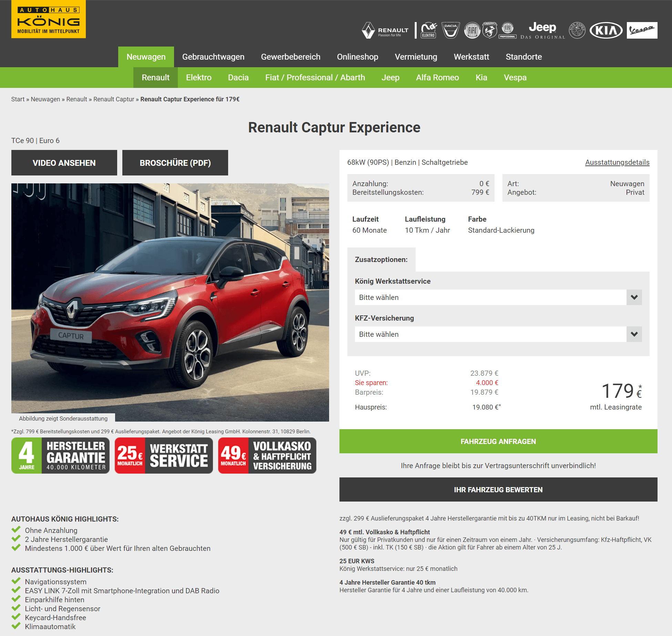Image resolution: width=672 pixels, height=636 pixels.
Task: Open the Dacia brand logo
Action: point(450,30)
